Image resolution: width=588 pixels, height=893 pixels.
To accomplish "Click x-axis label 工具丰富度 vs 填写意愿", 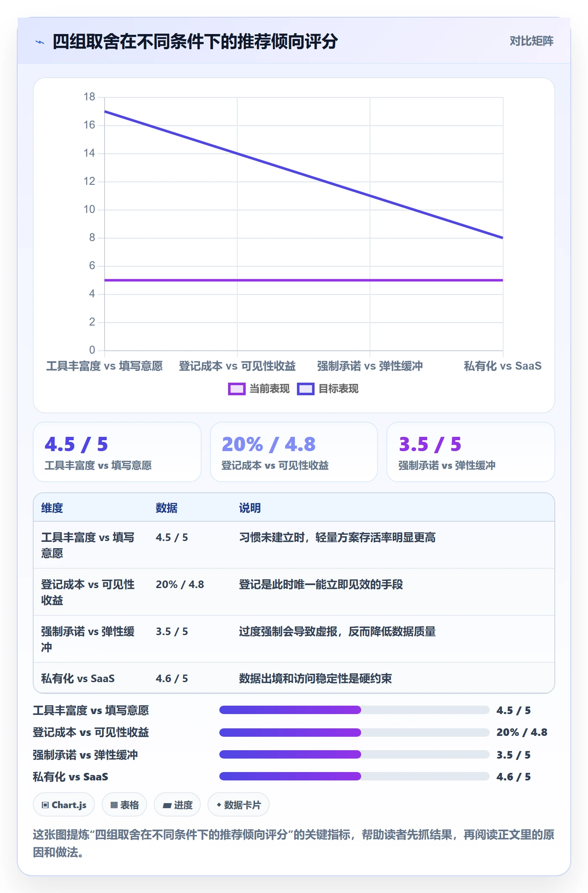I will 104,366.
